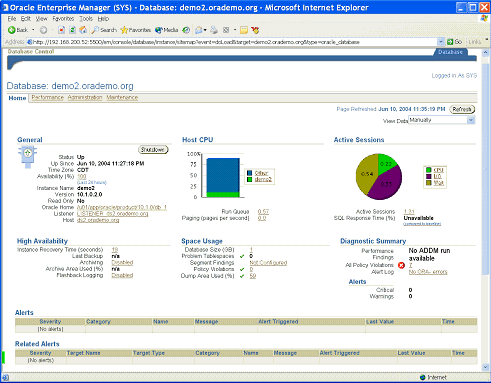Switch to the Administration tab
Screen dimensions: 491x383
[x=85, y=97]
